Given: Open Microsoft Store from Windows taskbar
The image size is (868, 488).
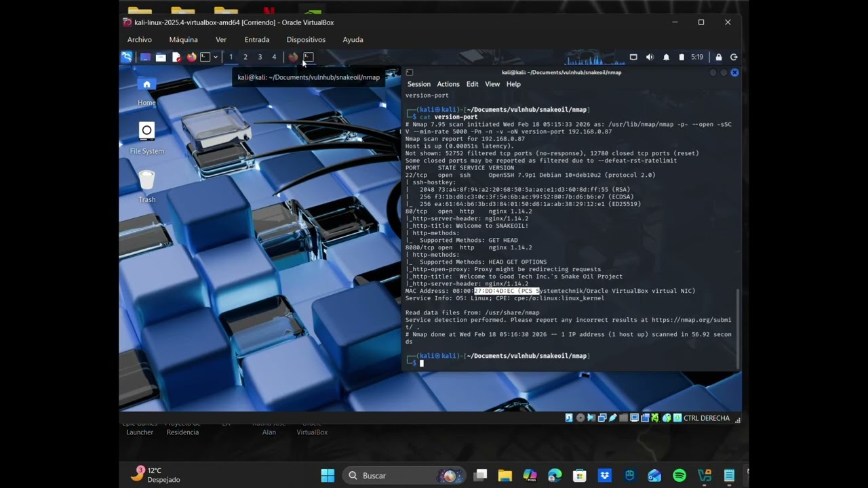Looking at the screenshot, I should pyautogui.click(x=580, y=476).
